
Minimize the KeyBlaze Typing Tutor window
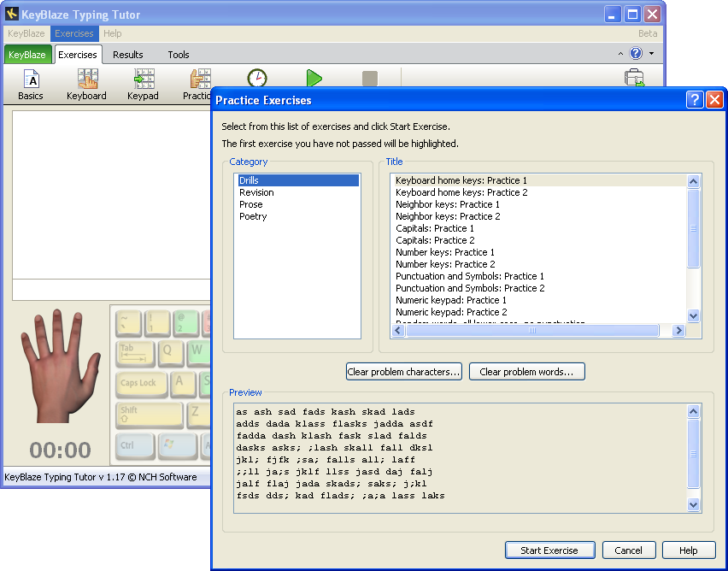[613, 14]
